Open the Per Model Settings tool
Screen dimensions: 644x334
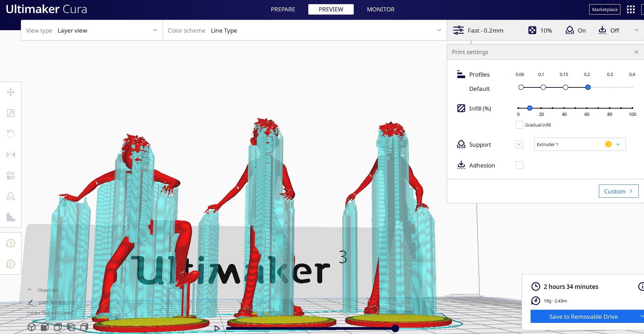point(11,175)
